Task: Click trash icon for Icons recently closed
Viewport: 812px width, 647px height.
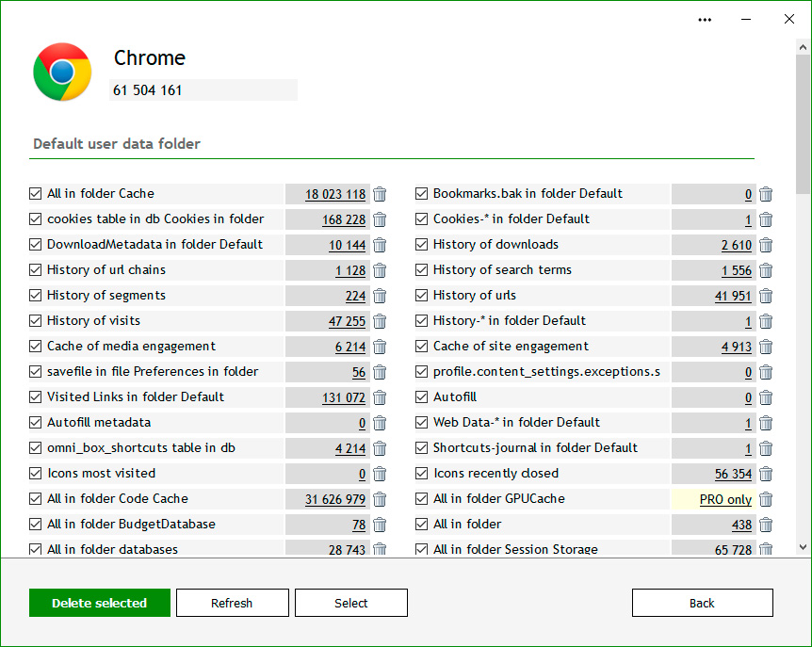Action: pos(766,474)
